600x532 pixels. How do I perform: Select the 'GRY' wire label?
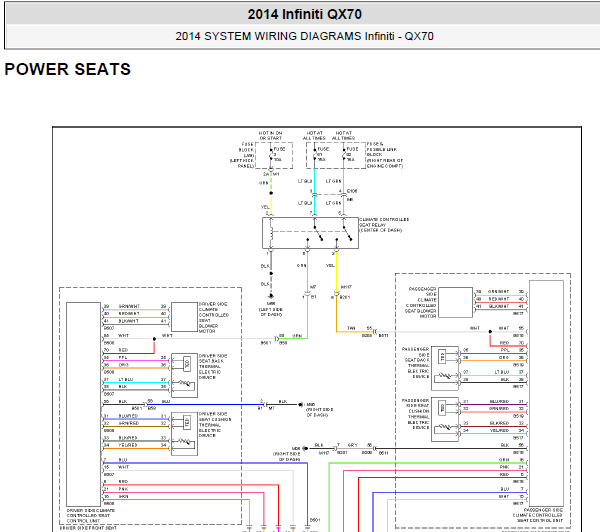353,445
